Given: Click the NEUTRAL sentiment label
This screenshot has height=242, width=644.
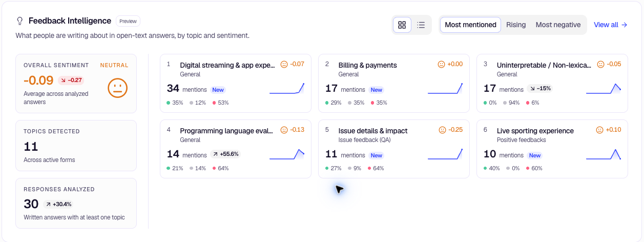Looking at the screenshot, I should tap(114, 65).
